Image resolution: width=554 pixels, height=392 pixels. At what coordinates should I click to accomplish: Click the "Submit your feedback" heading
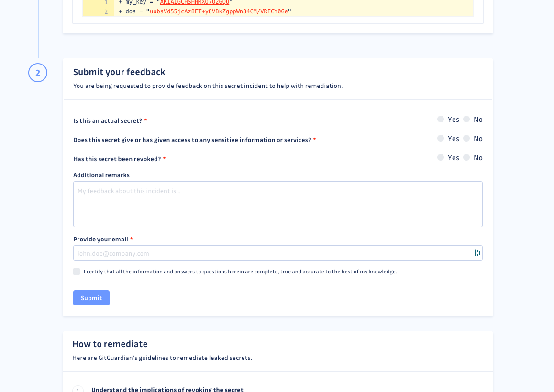(119, 72)
